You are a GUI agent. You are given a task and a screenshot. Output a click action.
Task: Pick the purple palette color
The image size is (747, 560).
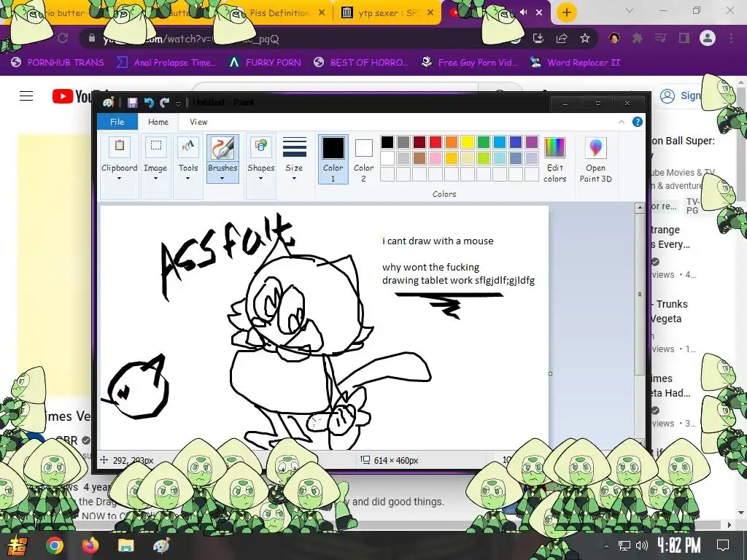532,142
